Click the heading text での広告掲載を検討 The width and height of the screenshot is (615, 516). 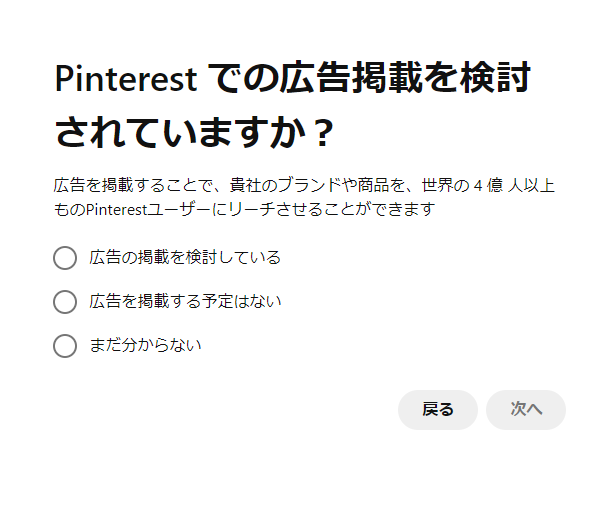(x=372, y=78)
